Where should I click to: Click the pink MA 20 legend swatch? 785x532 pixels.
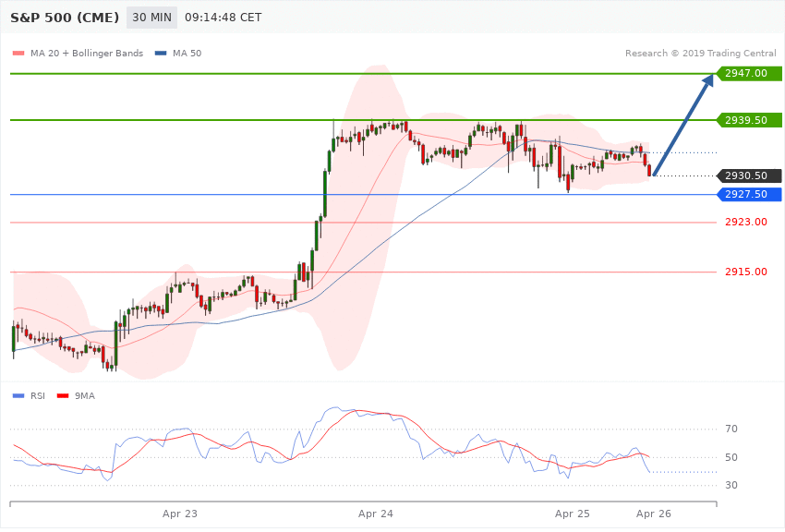18,53
